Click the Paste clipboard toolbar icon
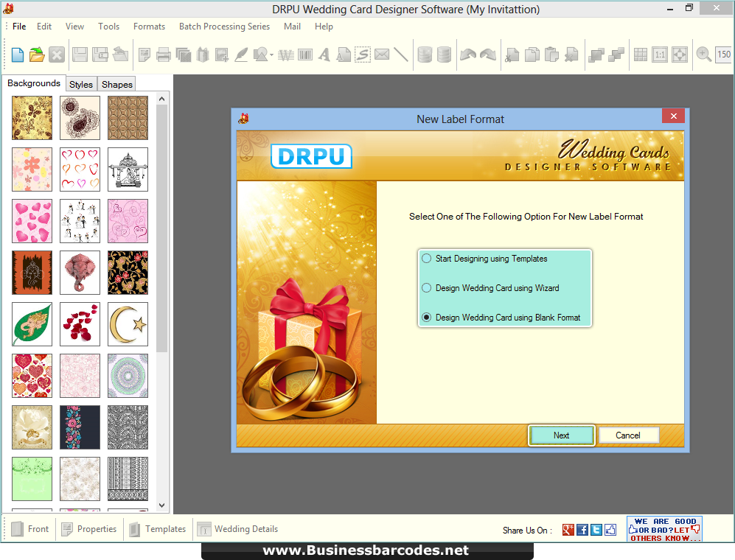 pos(551,55)
